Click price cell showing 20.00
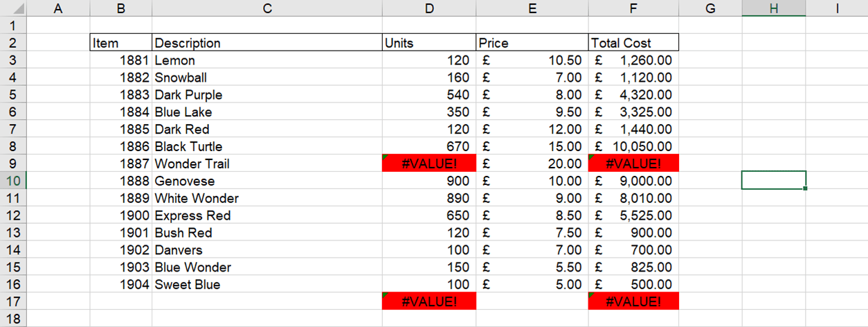This screenshot has width=868, height=327. click(x=532, y=163)
